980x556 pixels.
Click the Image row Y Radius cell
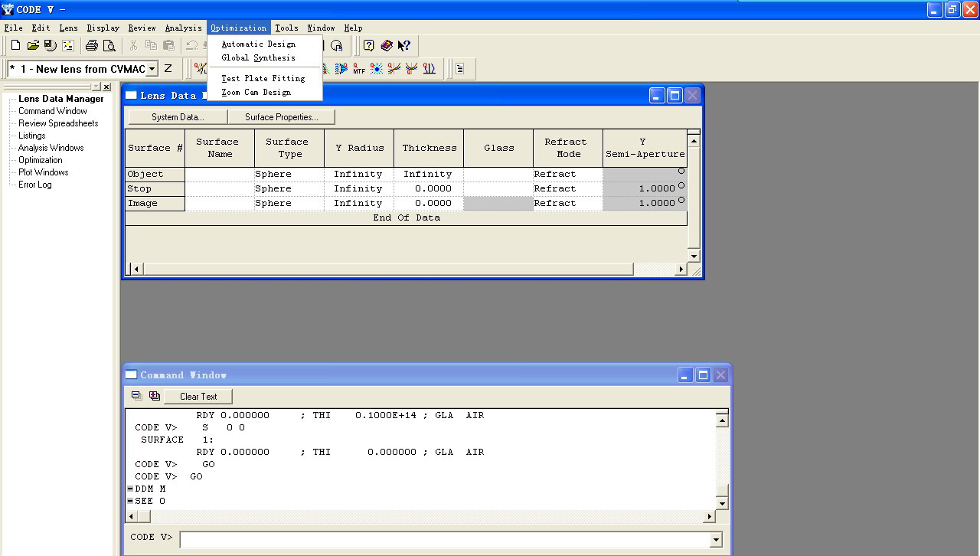pos(358,204)
